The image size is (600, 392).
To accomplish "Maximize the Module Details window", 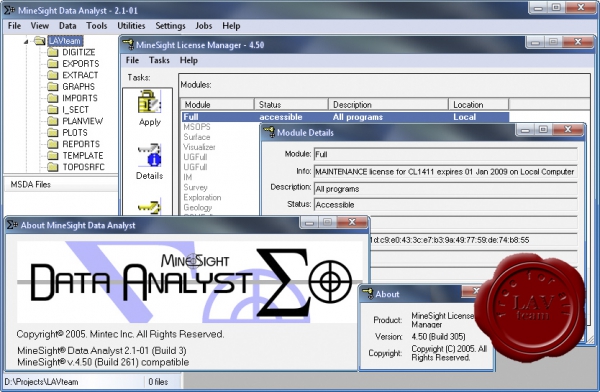I will pos(543,129).
